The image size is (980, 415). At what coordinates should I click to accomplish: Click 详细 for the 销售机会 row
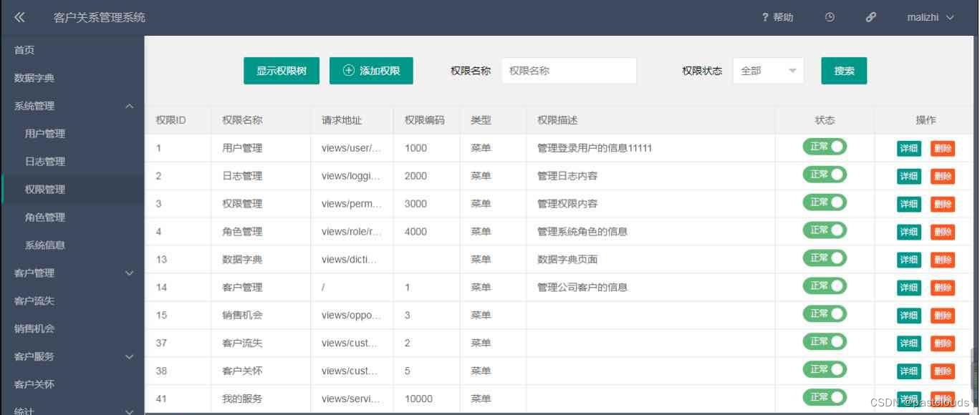pyautogui.click(x=909, y=316)
